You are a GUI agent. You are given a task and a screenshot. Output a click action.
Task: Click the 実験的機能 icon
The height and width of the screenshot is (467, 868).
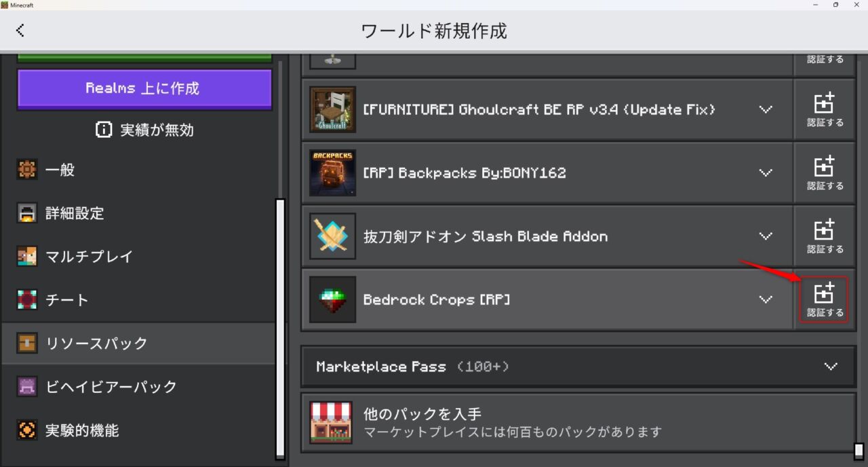point(26,430)
